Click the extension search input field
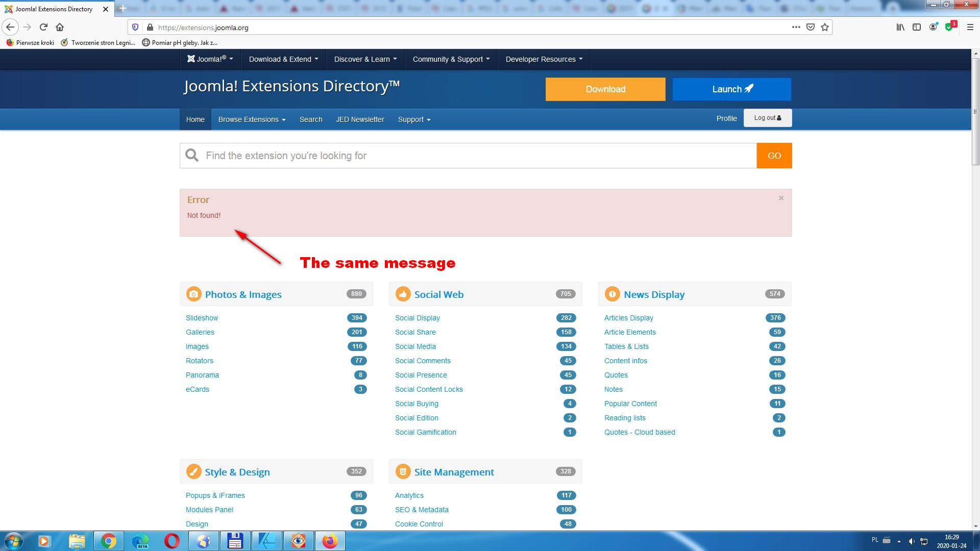This screenshot has width=980, height=551. [459, 156]
